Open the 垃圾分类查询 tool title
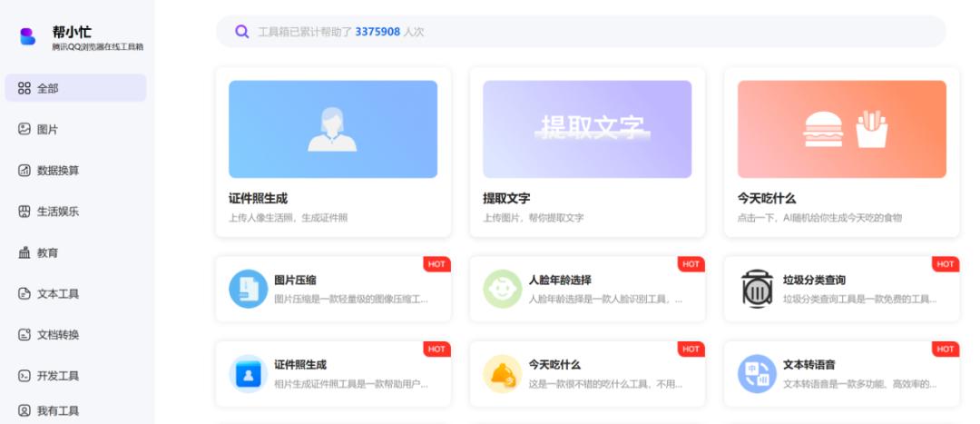980x424 pixels. pos(814,280)
